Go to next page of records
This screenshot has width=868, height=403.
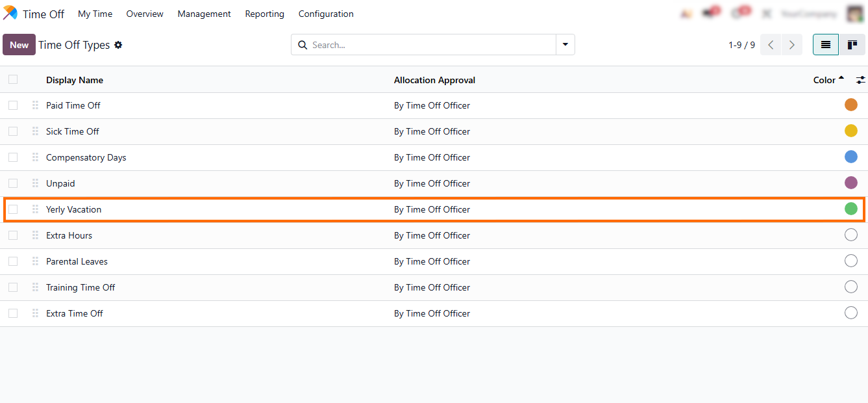pos(791,45)
